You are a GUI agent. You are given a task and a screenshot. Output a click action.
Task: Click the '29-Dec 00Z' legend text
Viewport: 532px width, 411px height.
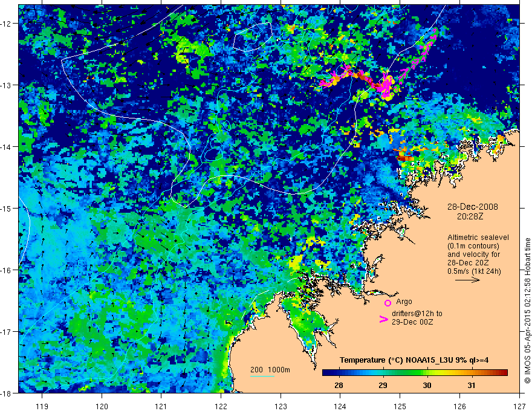coord(412,322)
